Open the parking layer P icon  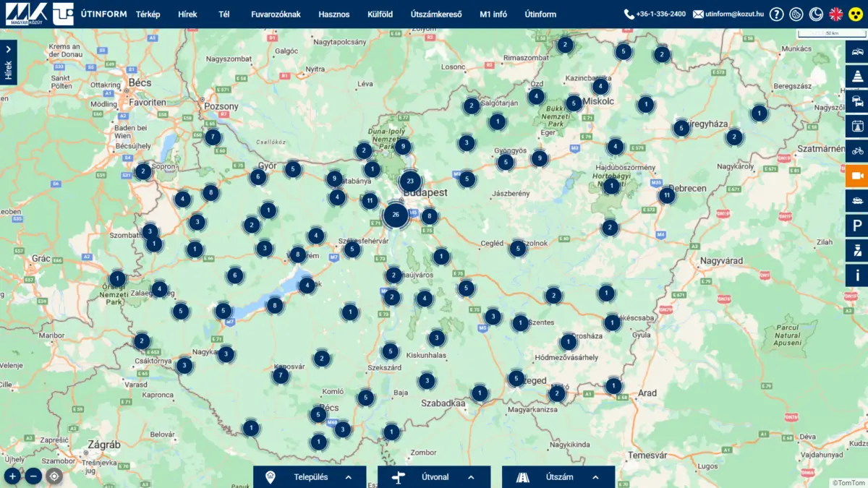857,226
